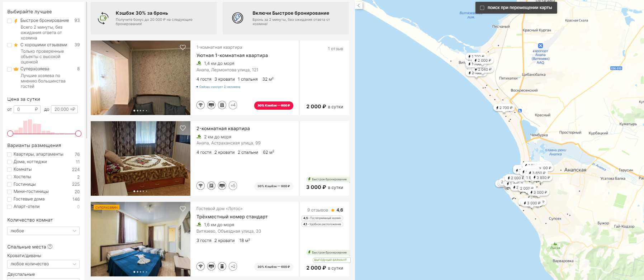The height and width of the screenshot is (280, 644).
Task: Add Уютная 1-комнатная квартира to favorites heart
Action: click(x=183, y=47)
